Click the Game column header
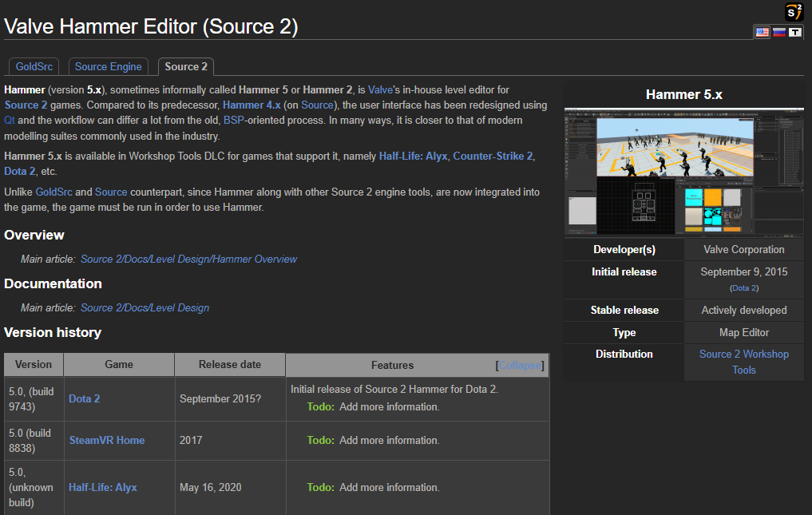The height and width of the screenshot is (515, 812). click(119, 365)
